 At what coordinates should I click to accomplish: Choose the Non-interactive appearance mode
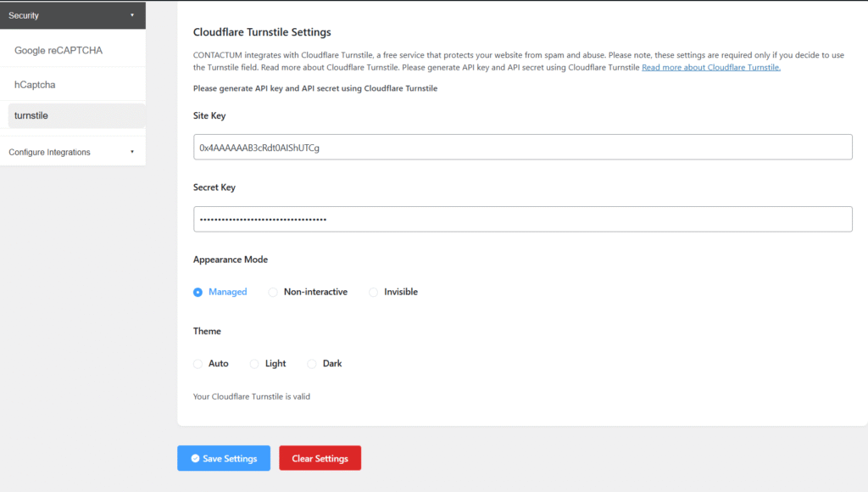273,292
